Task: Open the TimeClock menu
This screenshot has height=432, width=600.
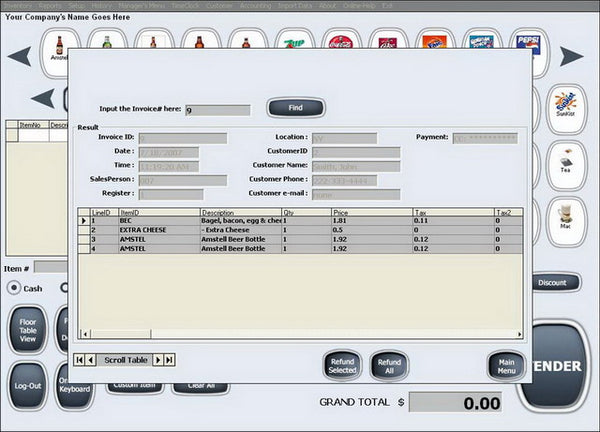Action: pos(186,6)
